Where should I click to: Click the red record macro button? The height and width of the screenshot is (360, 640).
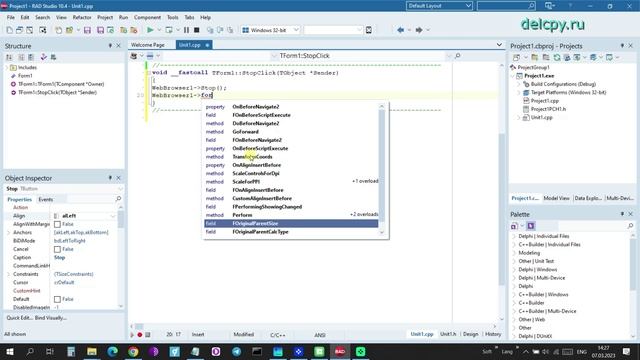pyautogui.click(x=140, y=335)
